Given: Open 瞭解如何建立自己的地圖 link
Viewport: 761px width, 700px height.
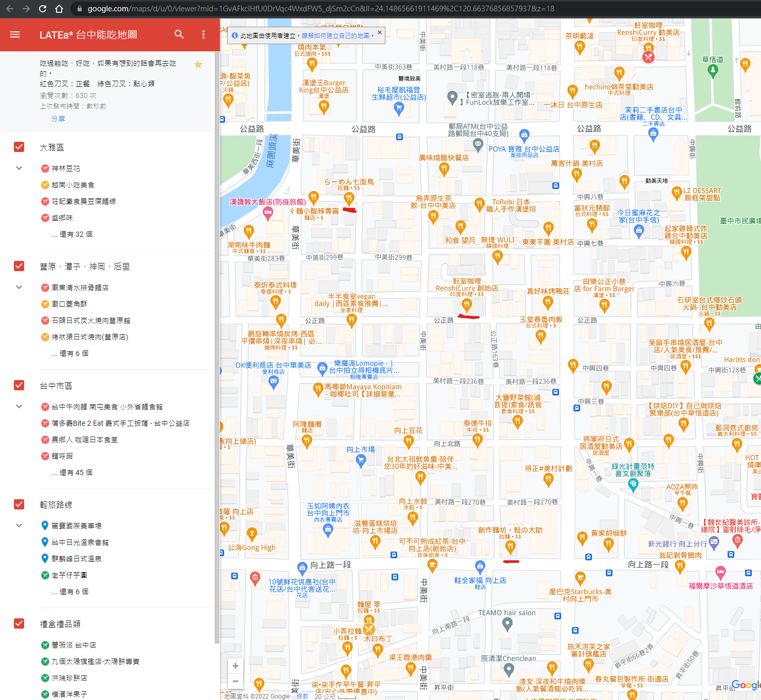Looking at the screenshot, I should coord(336,36).
